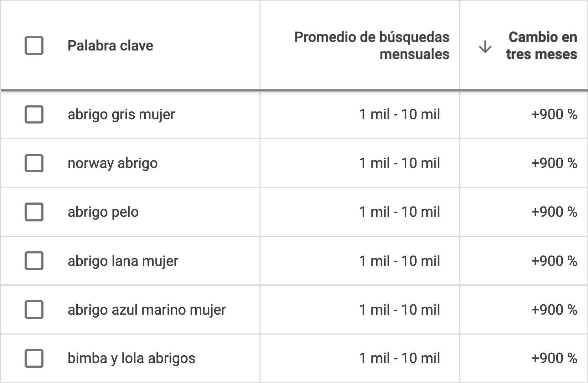Check the checkbox for 'norway abrigo'
The image size is (588, 383).
(x=33, y=163)
